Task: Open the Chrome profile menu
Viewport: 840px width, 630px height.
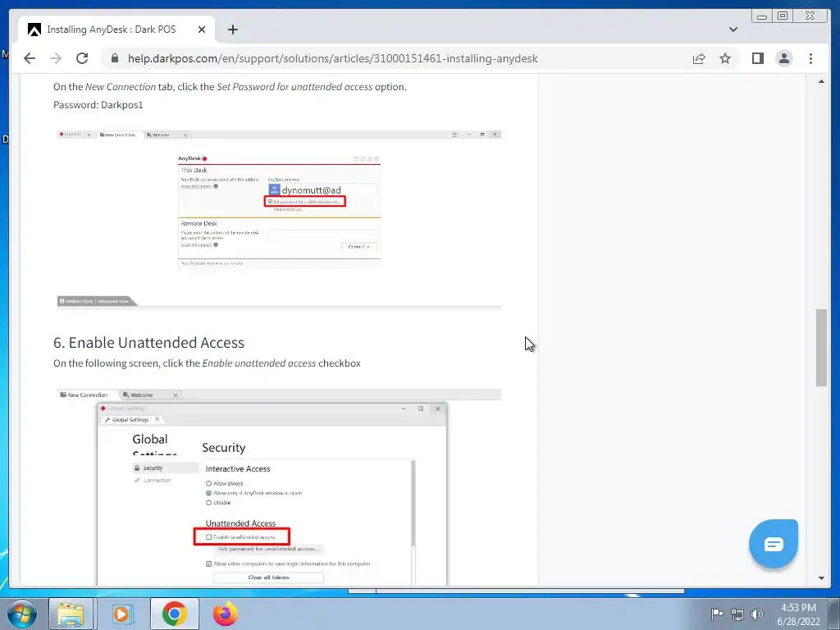Action: pos(783,58)
